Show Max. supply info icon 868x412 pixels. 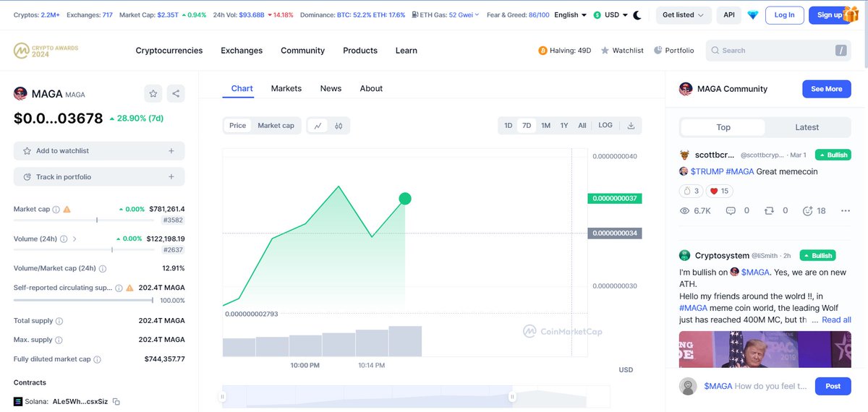coord(59,340)
